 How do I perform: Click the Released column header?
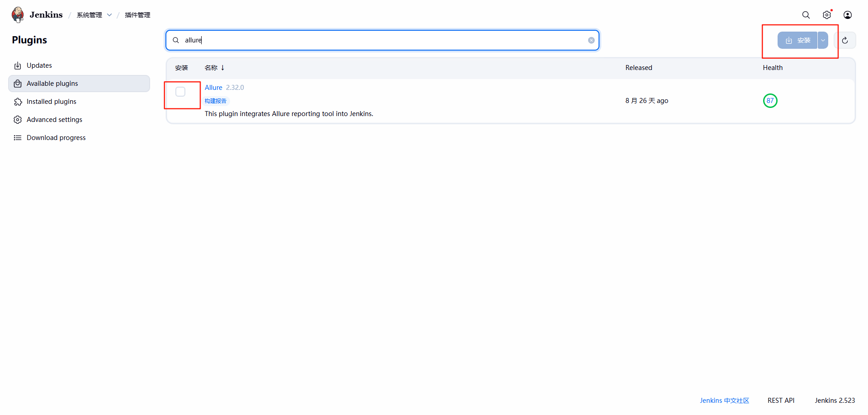[639, 68]
